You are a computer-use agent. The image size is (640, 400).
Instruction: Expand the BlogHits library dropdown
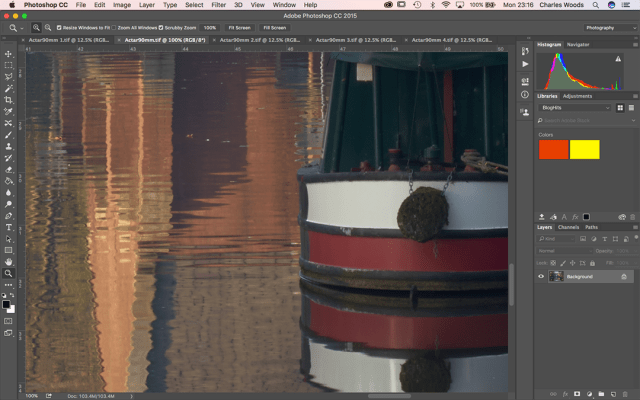point(574,107)
